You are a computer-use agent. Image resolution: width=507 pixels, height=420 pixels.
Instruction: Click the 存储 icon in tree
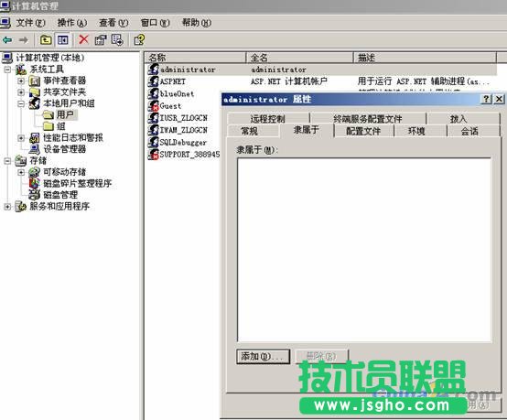(x=21, y=161)
